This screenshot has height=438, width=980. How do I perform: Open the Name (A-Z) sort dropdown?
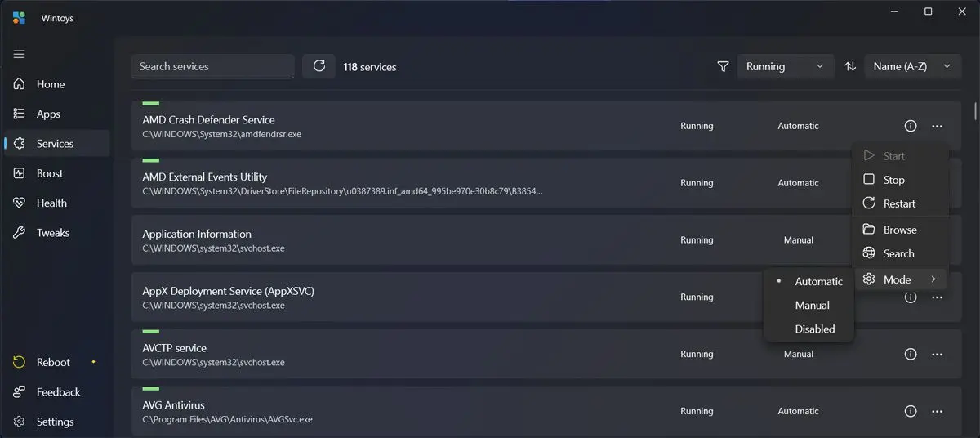[912, 66]
